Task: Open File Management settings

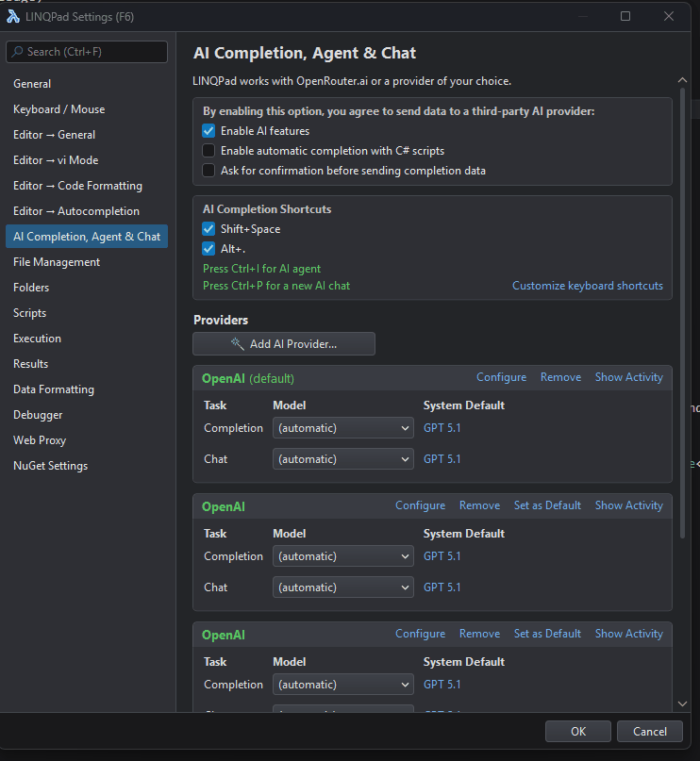Action: click(x=57, y=262)
